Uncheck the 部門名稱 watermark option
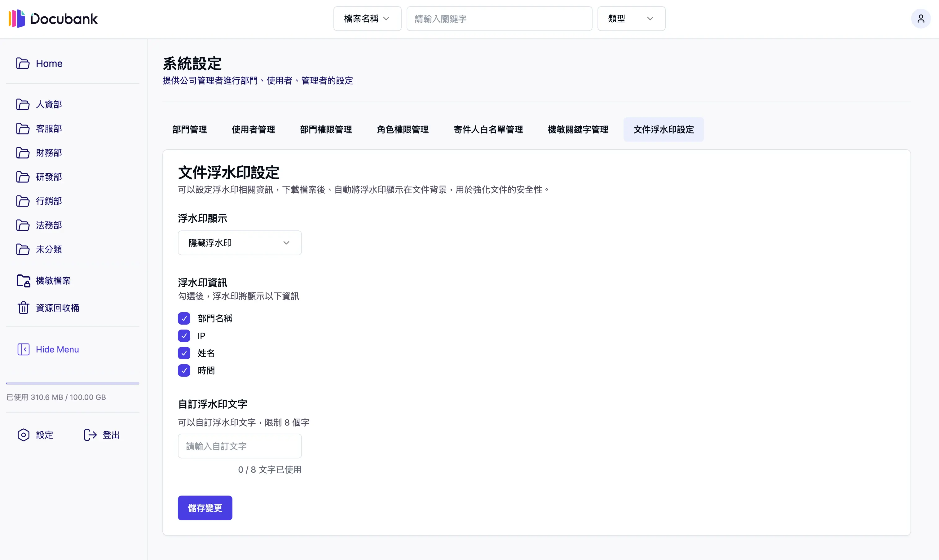Image resolution: width=939 pixels, height=560 pixels. coord(184,318)
